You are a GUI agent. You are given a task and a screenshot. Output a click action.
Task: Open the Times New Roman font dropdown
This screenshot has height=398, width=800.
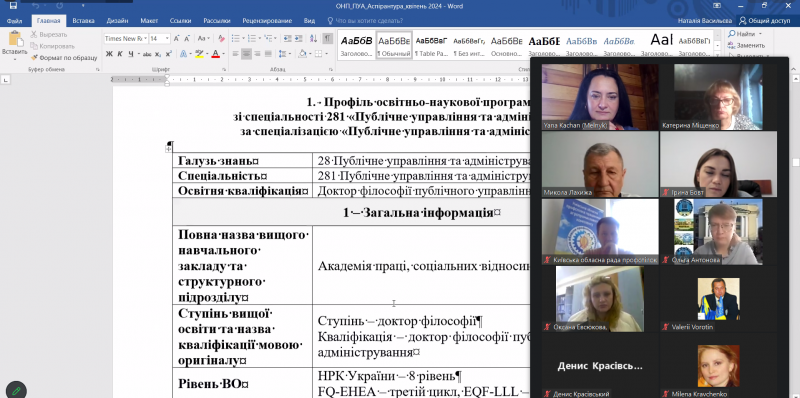point(145,38)
